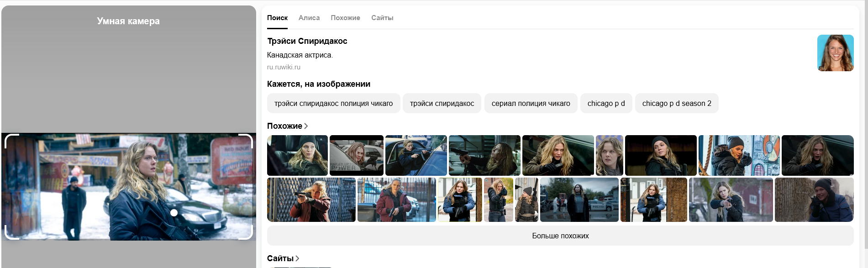The width and height of the screenshot is (868, 268).
Task: Visit the ru.ruwiki.ru source link
Action: point(284,67)
